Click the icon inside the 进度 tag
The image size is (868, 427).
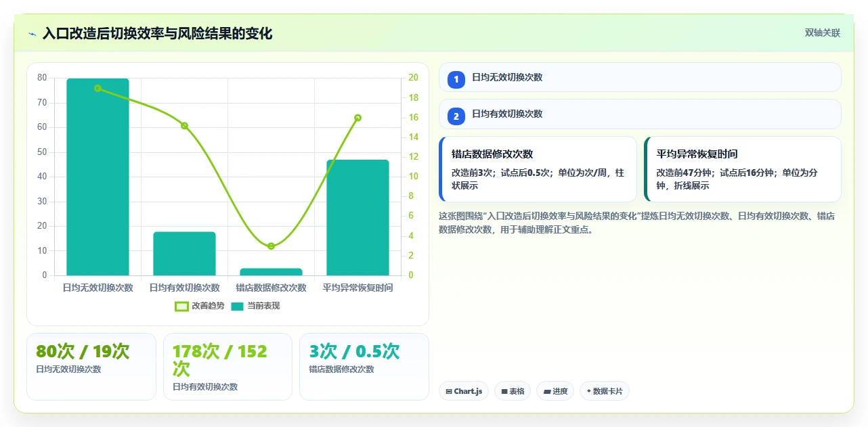(546, 391)
